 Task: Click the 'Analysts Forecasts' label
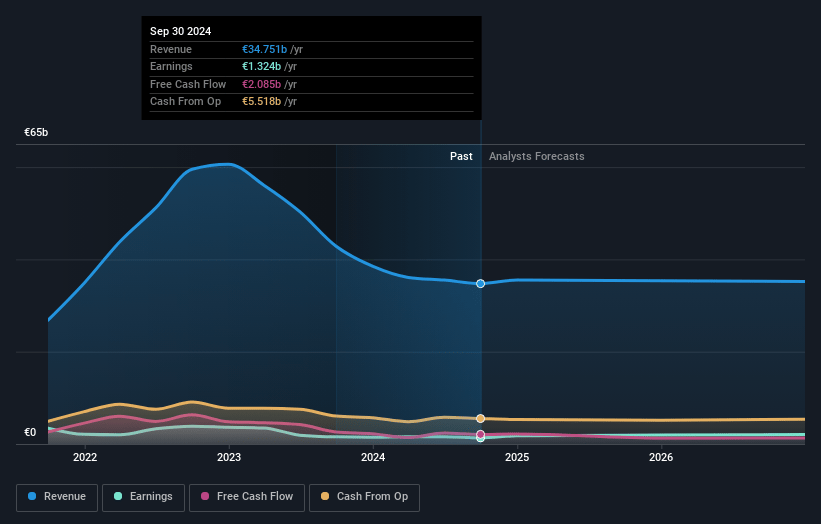pos(537,157)
